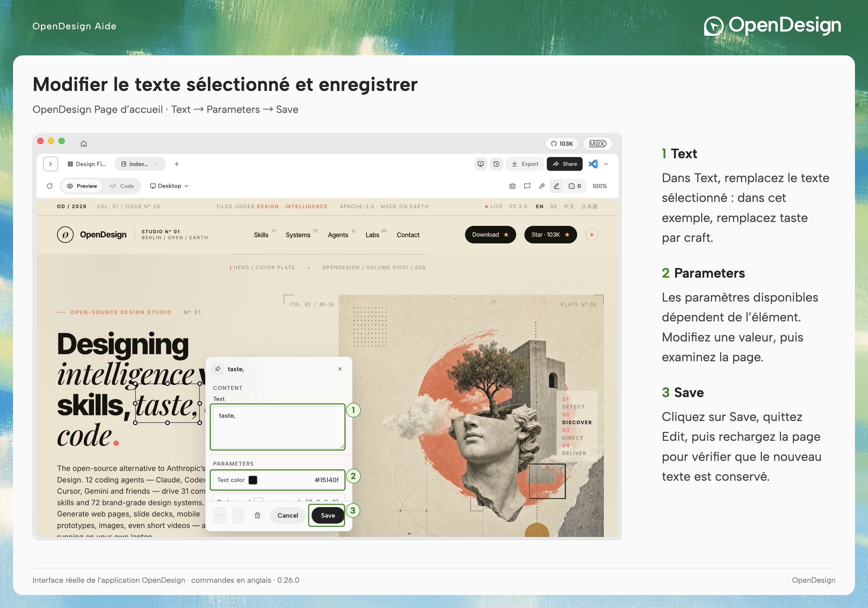This screenshot has height=608, width=868.
Task: Switch to Code view
Action: point(122,186)
